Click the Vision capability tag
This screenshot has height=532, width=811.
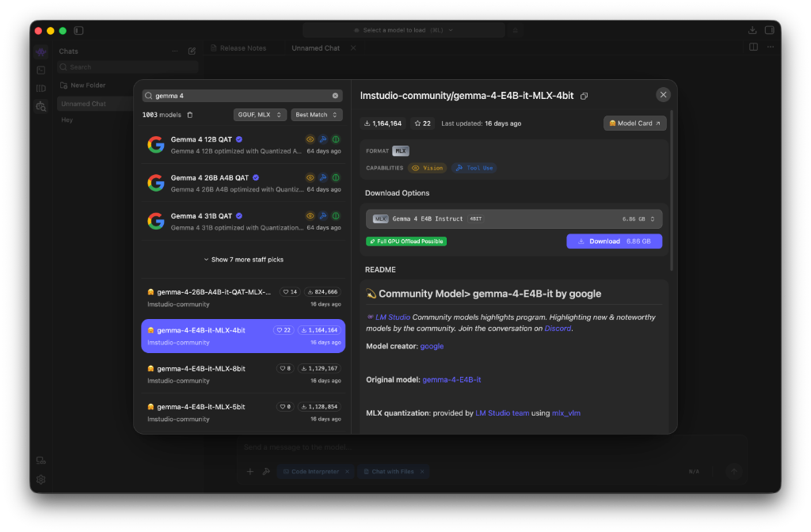[428, 168]
